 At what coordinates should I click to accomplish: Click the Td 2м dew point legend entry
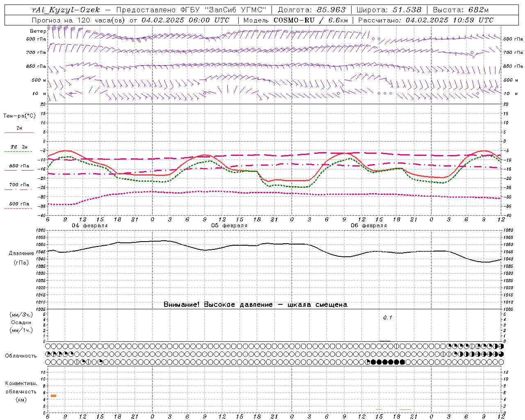click(19, 147)
